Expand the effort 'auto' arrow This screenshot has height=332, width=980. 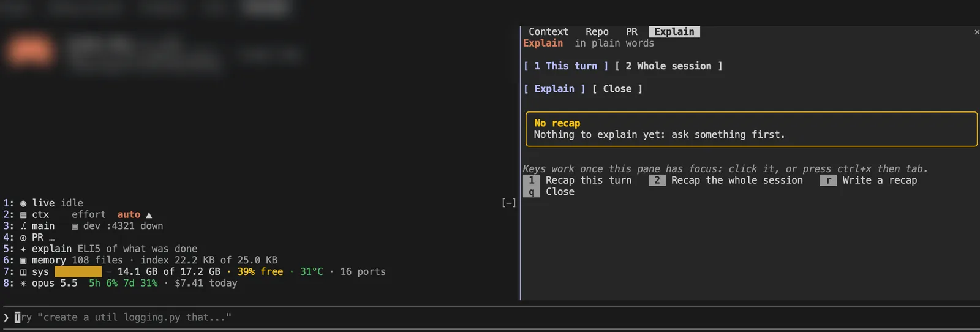coord(149,215)
